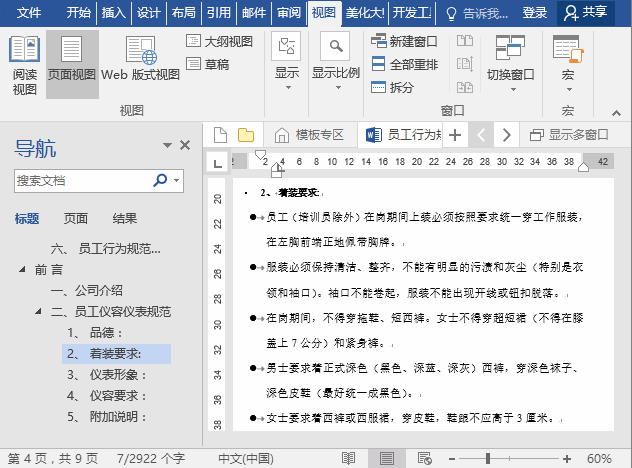The width and height of the screenshot is (632, 468).
Task: Switch to Web 版式视图 layout
Action: click(x=140, y=65)
